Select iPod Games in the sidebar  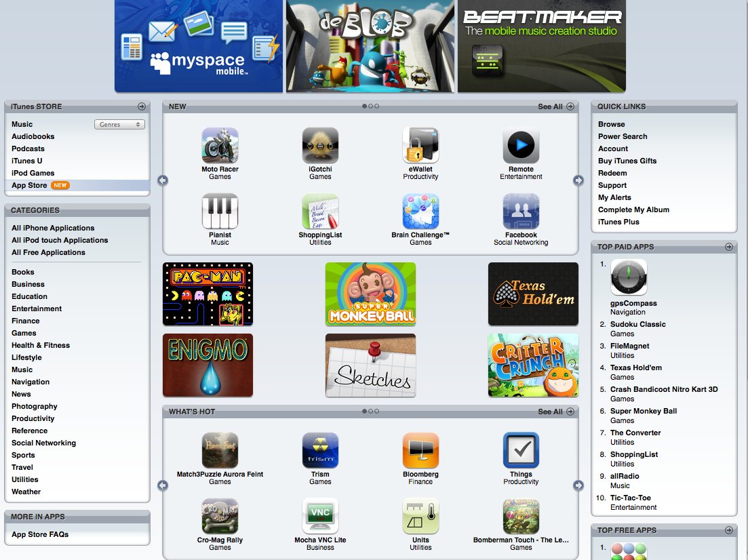coord(33,173)
